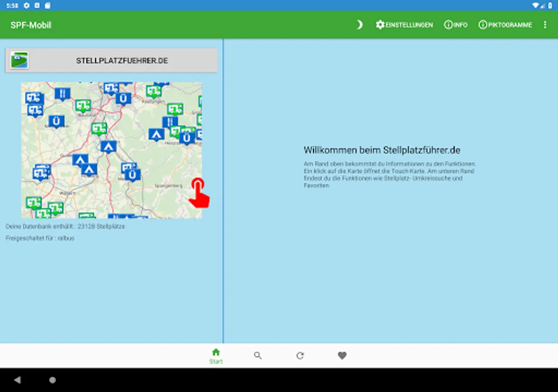Open the magnifier search tab
Image resolution: width=558 pixels, height=392 pixels.
click(258, 355)
